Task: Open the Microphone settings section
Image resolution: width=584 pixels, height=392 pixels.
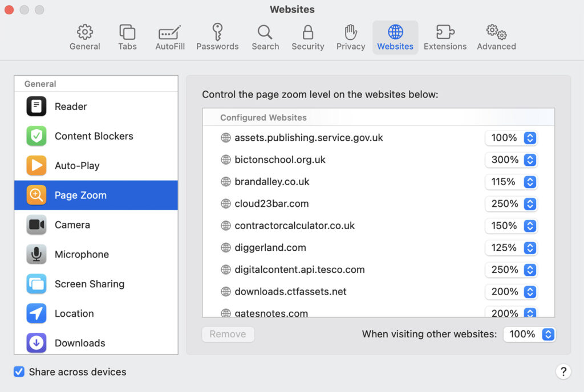Action: [82, 255]
